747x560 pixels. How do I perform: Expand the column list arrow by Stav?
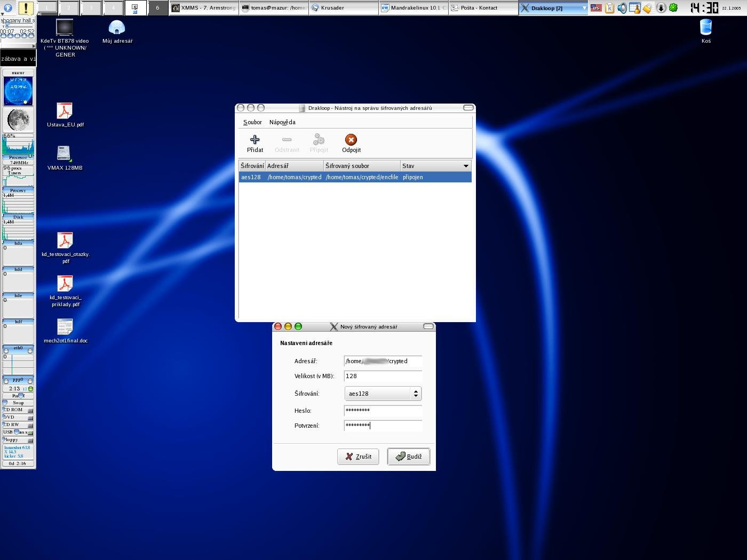466,166
